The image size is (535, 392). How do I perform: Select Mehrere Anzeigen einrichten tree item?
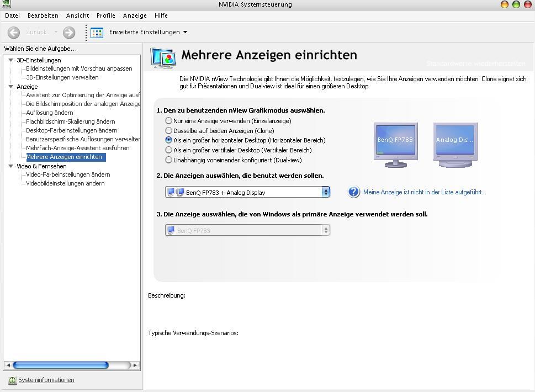coord(66,157)
